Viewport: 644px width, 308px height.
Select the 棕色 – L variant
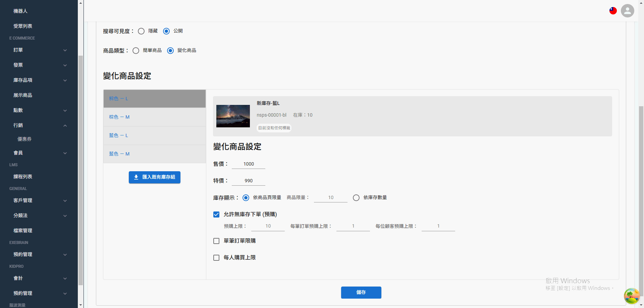click(155, 99)
